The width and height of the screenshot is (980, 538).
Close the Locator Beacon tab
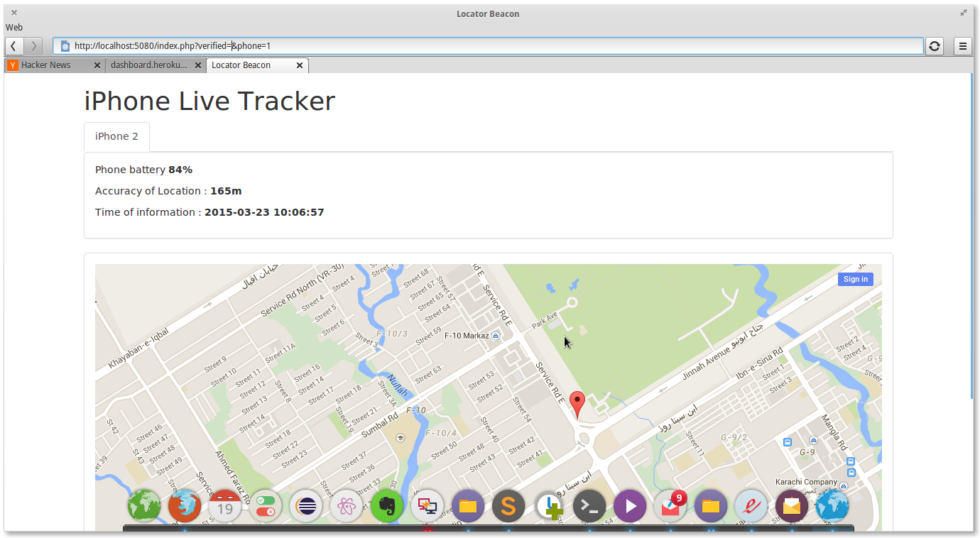(x=300, y=65)
